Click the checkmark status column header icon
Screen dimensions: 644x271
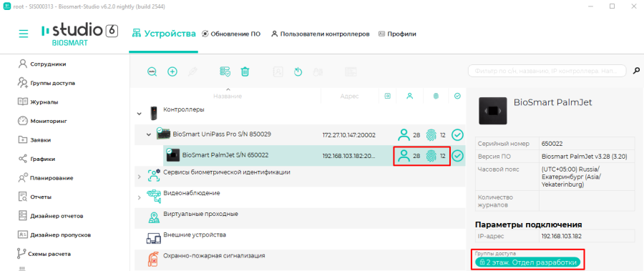(x=457, y=96)
